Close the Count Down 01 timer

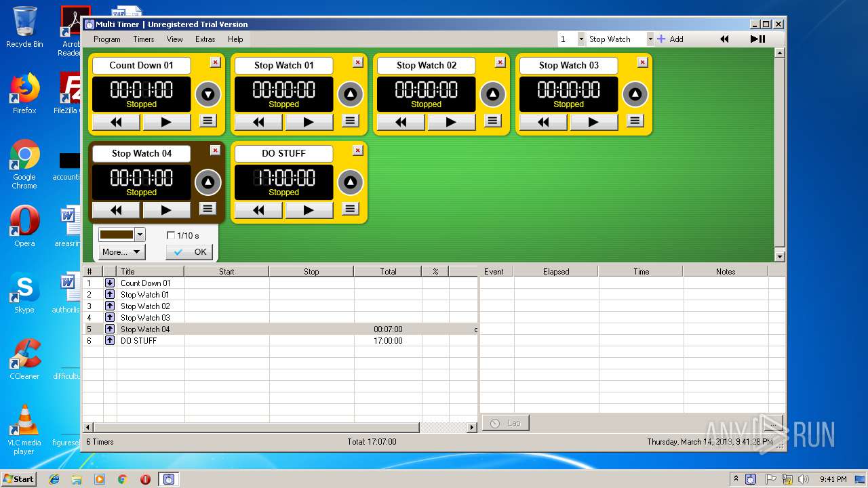[x=215, y=62]
